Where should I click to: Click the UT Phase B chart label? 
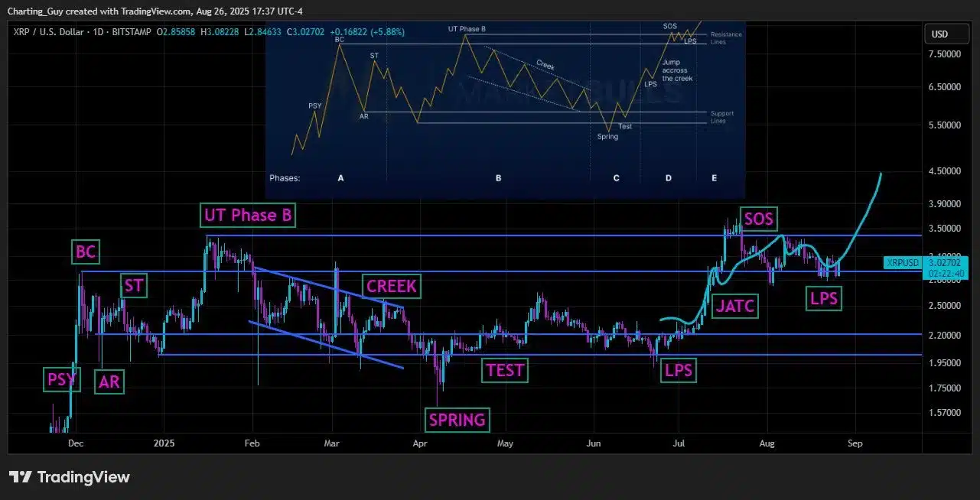tap(248, 216)
